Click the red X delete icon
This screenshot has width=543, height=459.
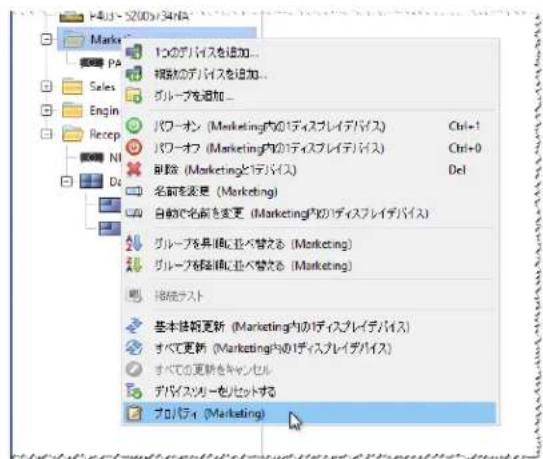[134, 169]
